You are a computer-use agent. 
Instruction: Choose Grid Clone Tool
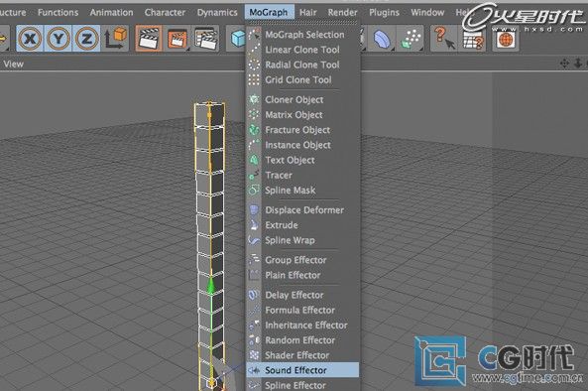point(302,79)
